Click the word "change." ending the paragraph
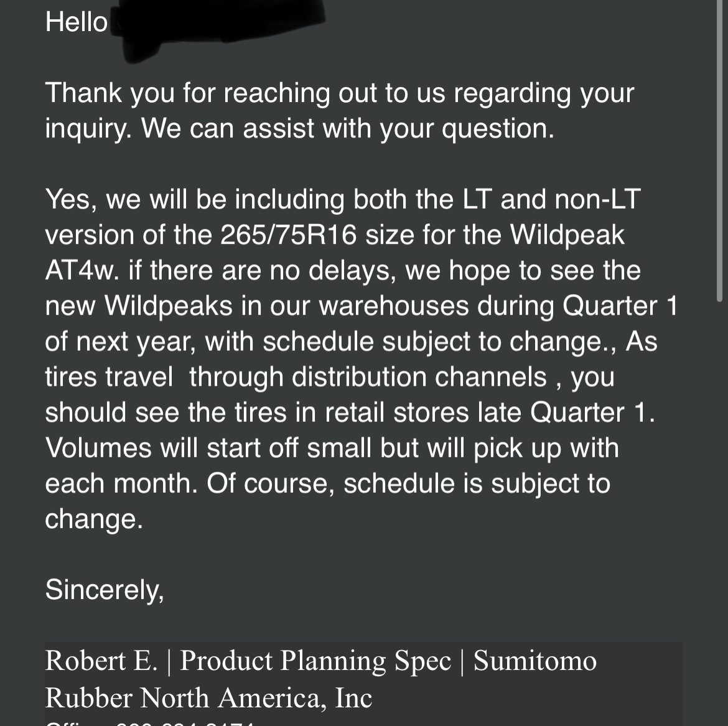 coord(94,519)
